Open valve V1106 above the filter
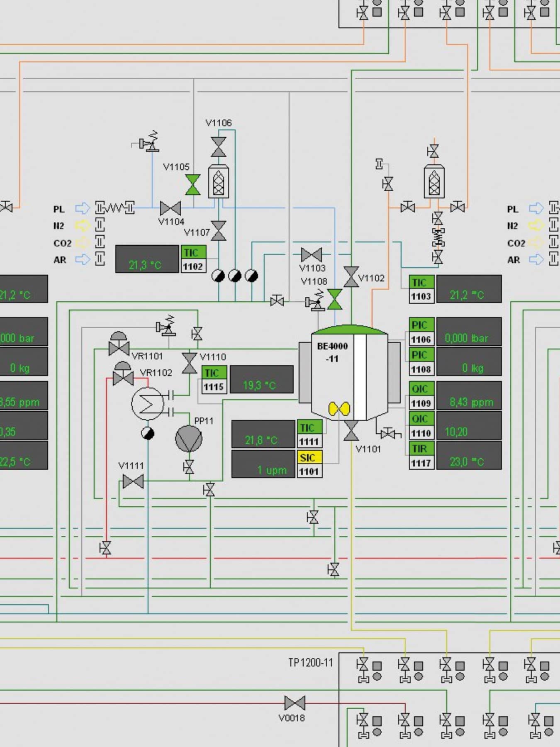 pos(219,147)
